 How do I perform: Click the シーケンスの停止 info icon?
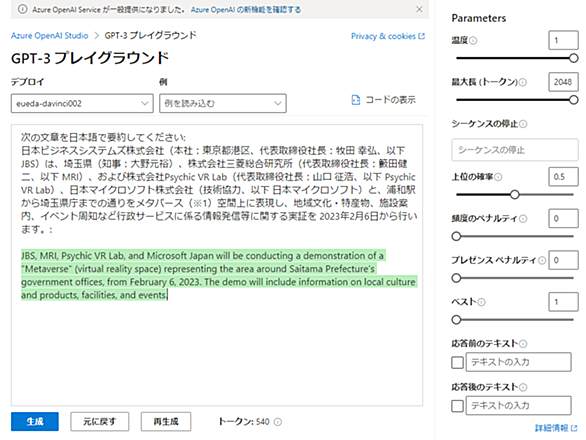coord(523,124)
